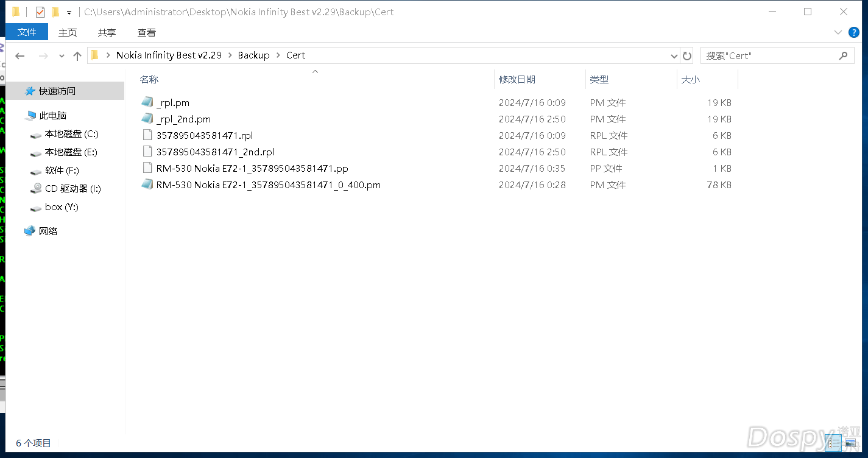Expand chevron between Nokia Infinity and Backup
Viewport: 868px width, 458px height.
(x=230, y=55)
